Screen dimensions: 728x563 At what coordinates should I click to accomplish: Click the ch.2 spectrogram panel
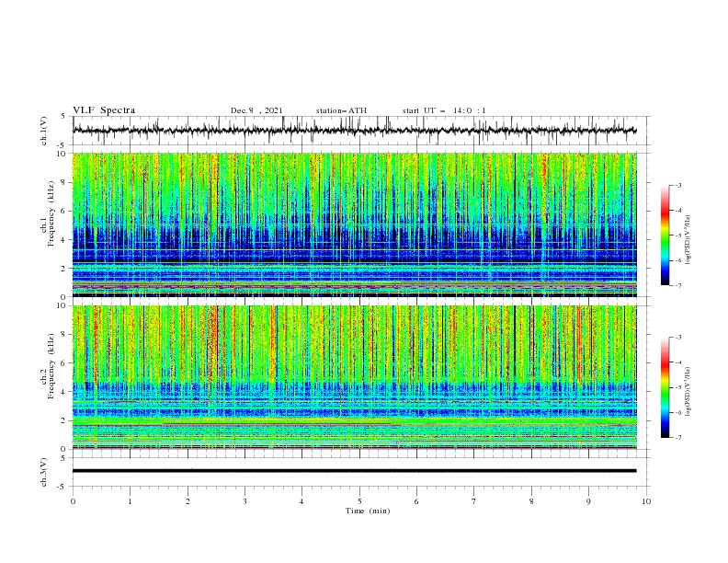[355, 377]
